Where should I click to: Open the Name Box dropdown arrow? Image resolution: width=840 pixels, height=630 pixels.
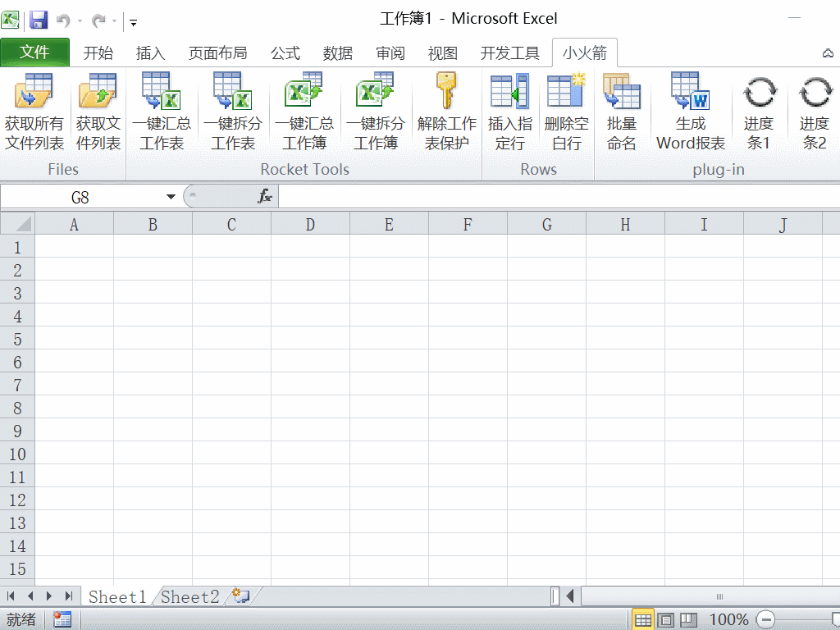pyautogui.click(x=171, y=197)
